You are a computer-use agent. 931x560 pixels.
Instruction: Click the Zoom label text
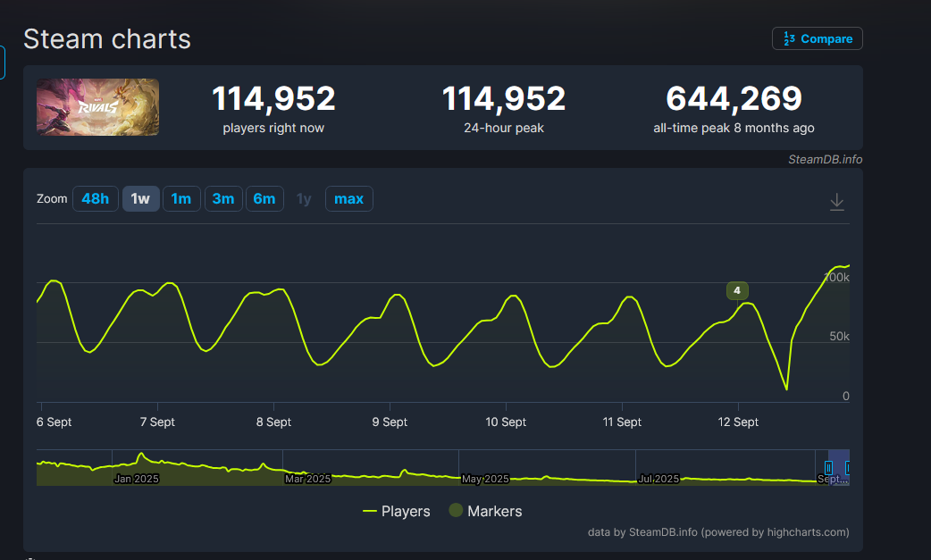[x=52, y=199]
